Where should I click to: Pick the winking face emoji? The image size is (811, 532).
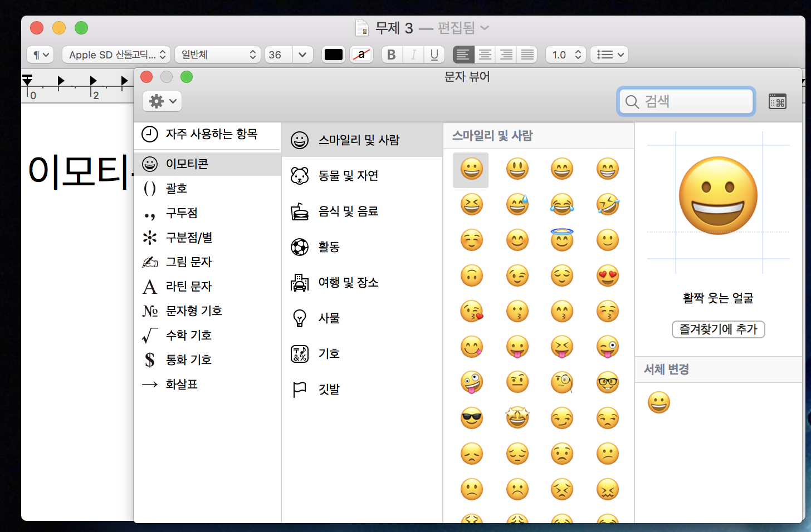click(x=517, y=275)
